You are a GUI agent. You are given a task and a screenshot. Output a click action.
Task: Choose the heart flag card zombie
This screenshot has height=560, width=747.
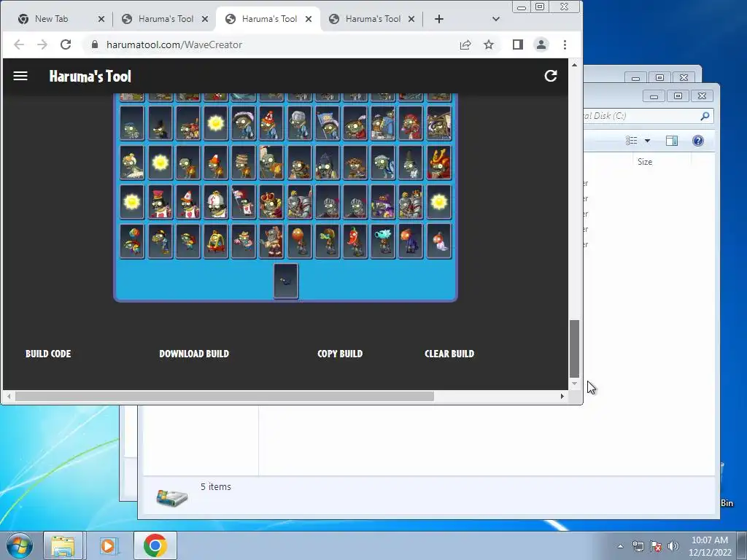pos(244,202)
